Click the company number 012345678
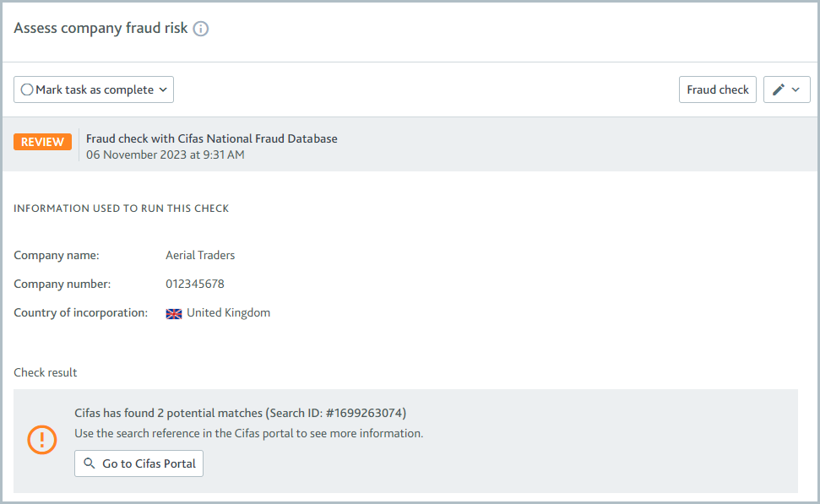Viewport: 820px width, 504px height. 195,283
